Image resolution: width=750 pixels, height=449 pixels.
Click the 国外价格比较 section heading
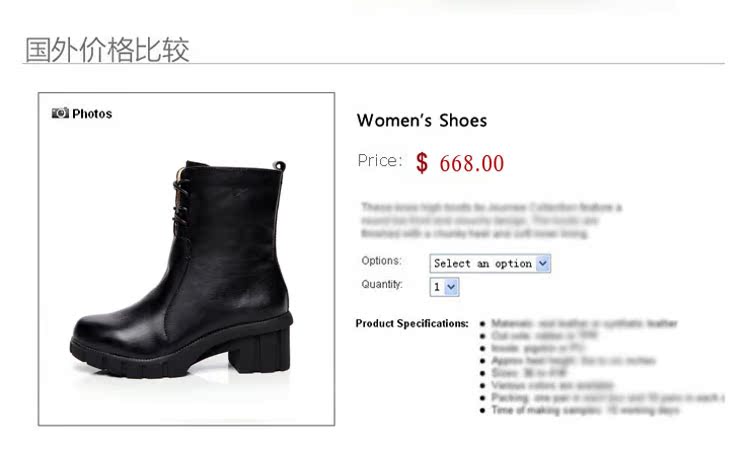click(107, 50)
